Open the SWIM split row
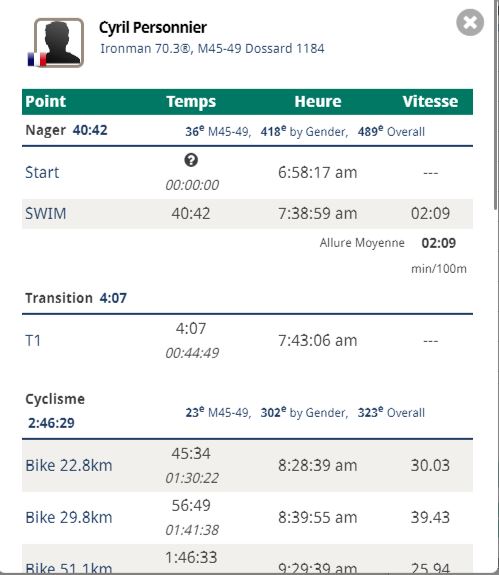This screenshot has width=499, height=575. [x=247, y=213]
